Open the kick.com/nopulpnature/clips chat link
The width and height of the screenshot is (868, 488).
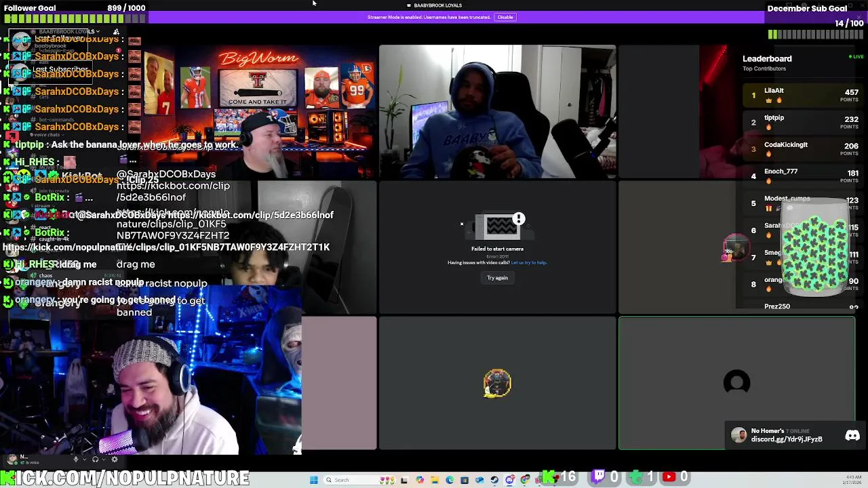[x=166, y=247]
